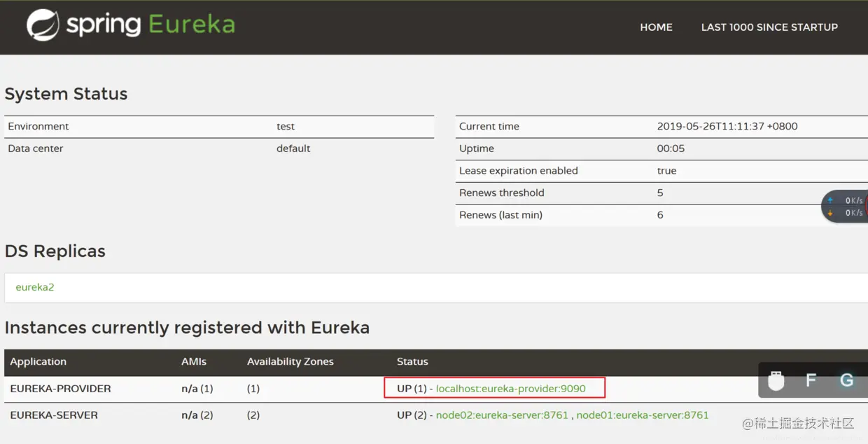Image resolution: width=868 pixels, height=444 pixels.
Task: Select the Renews threshold value 5
Action: 660,193
